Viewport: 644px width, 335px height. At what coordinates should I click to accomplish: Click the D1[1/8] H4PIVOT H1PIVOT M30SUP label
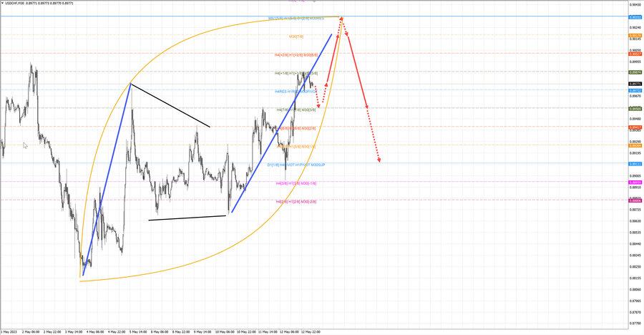pos(296,165)
